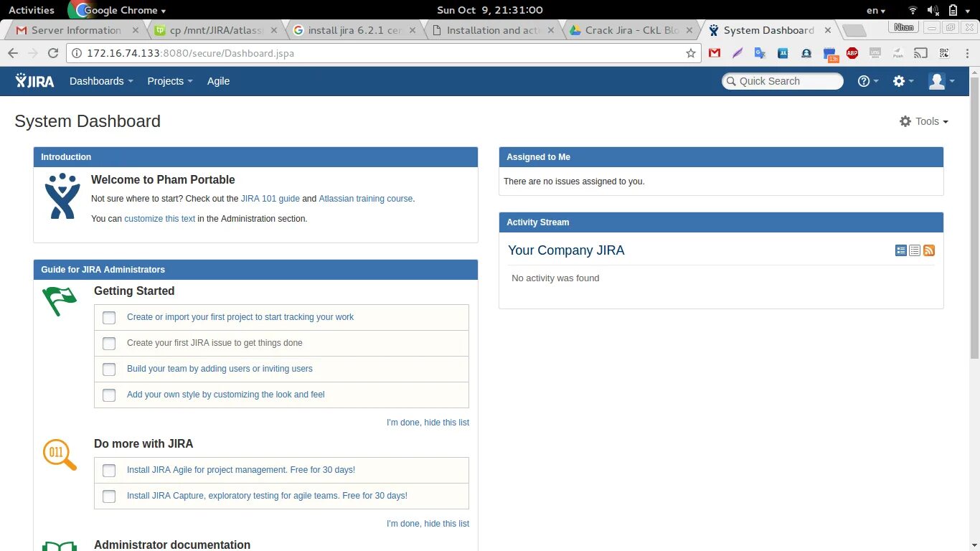Open 'Add your own style' customizing link
The height and width of the screenshot is (551, 980).
click(x=226, y=395)
